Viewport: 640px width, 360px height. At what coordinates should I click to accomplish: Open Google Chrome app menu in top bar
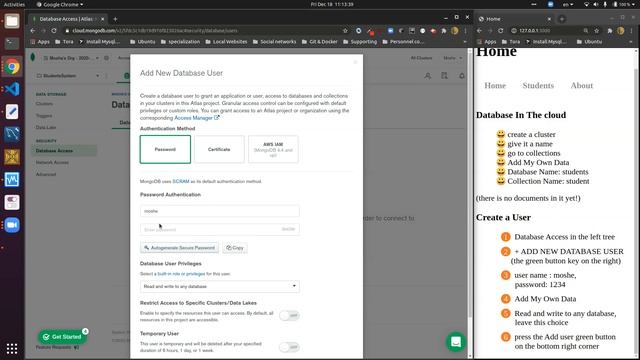[x=60, y=4]
